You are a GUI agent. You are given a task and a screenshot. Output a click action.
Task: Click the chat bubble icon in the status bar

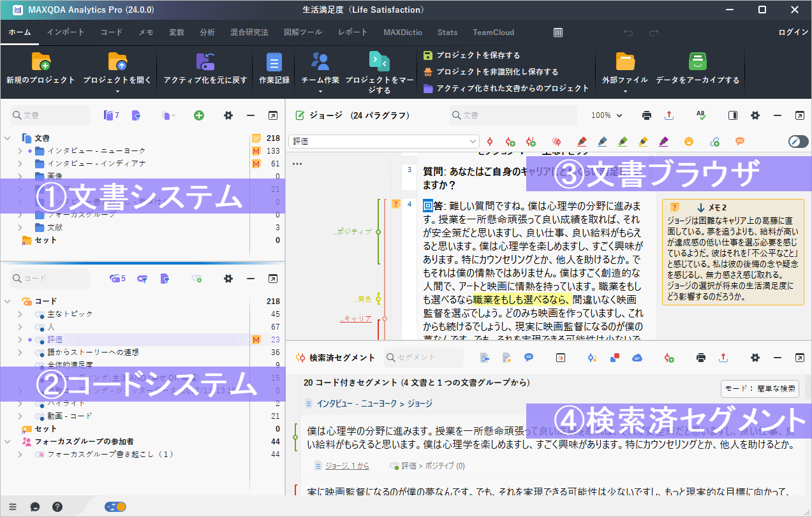[x=35, y=507]
